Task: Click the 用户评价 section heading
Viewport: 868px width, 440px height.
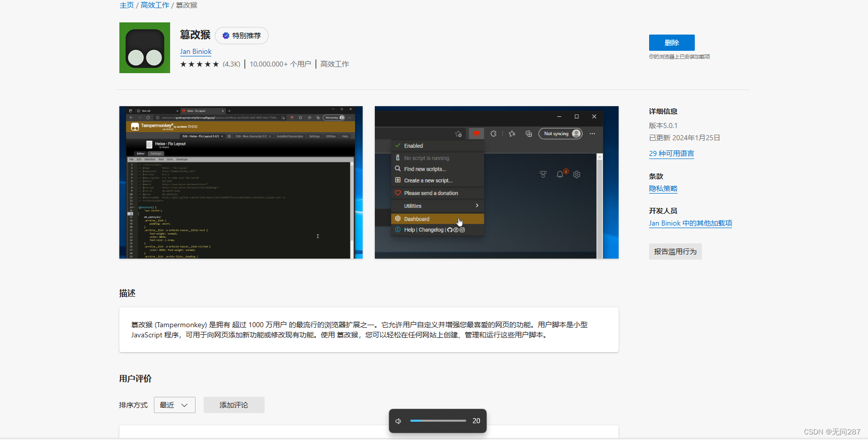Action: [x=135, y=379]
